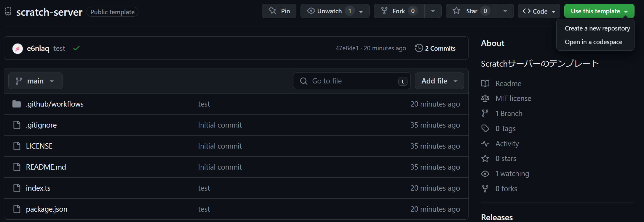Image resolution: width=644 pixels, height=222 pixels.
Task: Click the Scratchサーバーのテンプレート description text
Action: point(540,63)
